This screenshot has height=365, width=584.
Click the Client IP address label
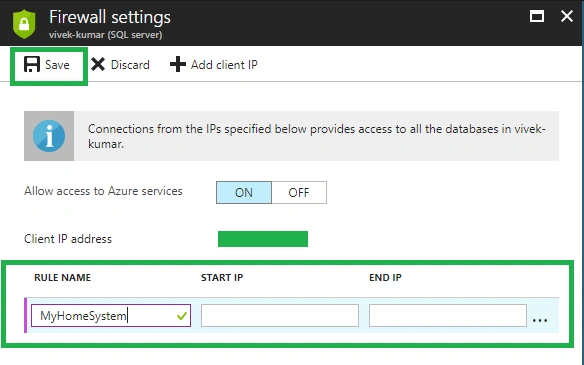[68, 239]
